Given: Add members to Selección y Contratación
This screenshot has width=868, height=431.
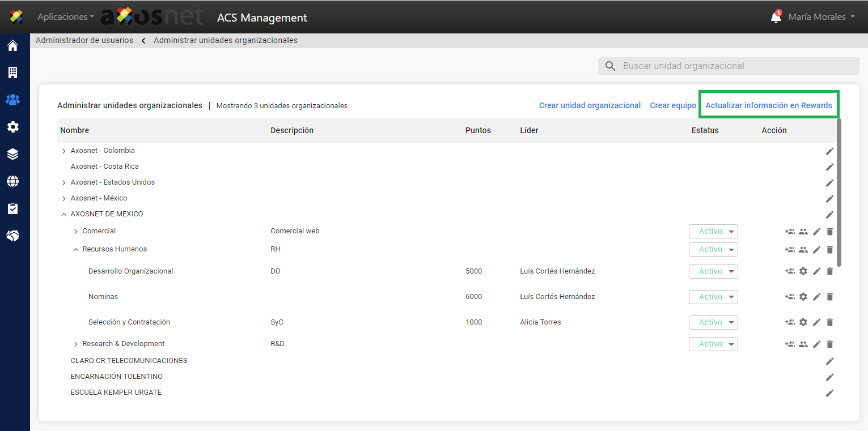Looking at the screenshot, I should click(x=790, y=322).
